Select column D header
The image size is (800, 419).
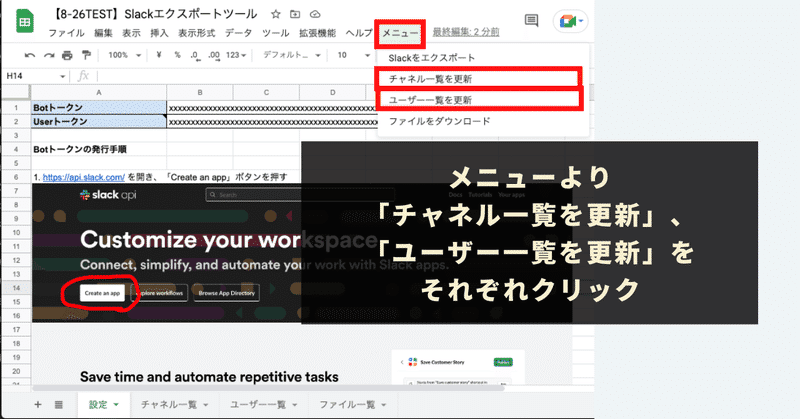[x=333, y=92]
